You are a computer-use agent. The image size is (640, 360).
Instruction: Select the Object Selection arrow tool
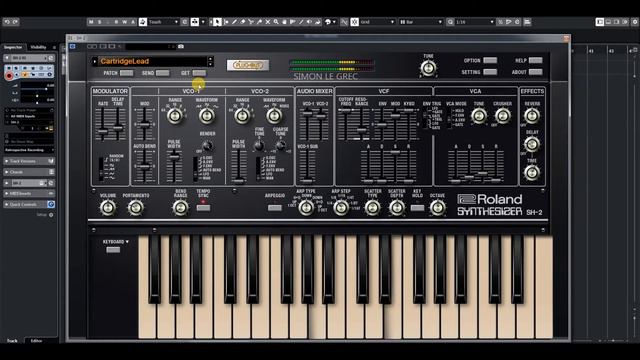(217, 22)
